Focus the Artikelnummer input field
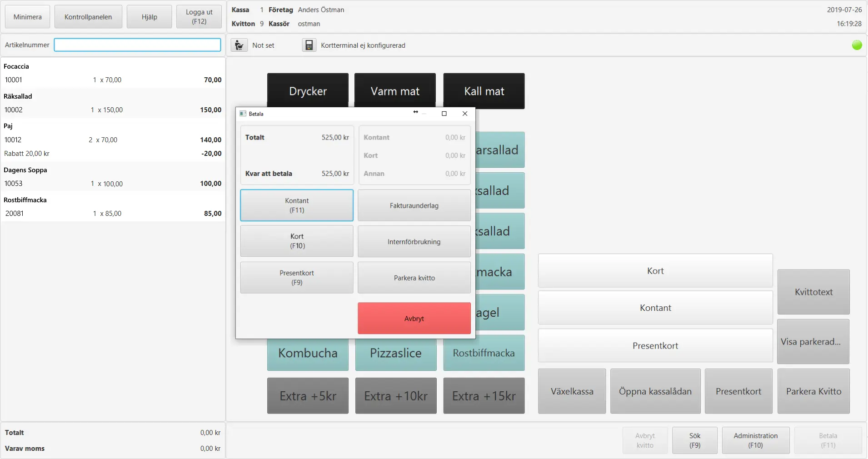The width and height of the screenshot is (868, 459). coord(137,45)
